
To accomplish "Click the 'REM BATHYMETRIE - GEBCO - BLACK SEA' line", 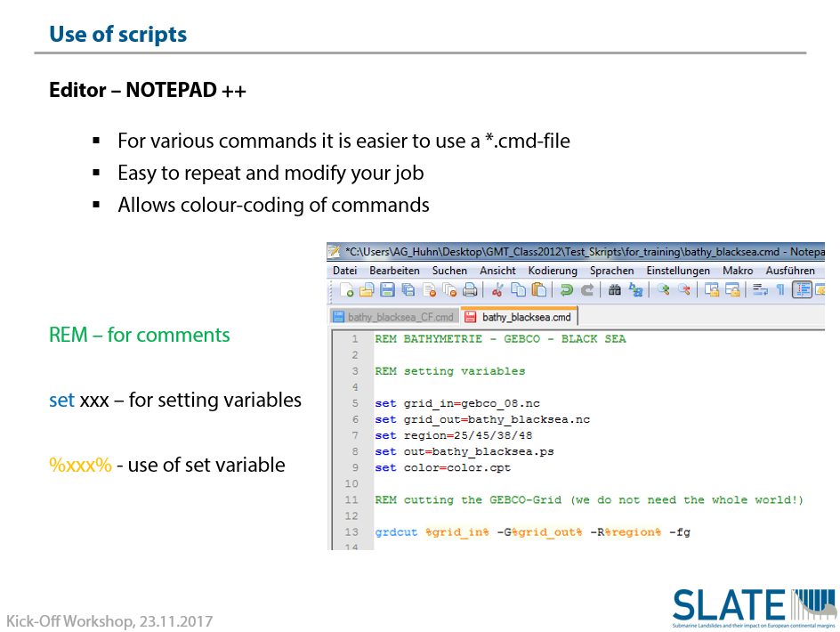I will (500, 339).
